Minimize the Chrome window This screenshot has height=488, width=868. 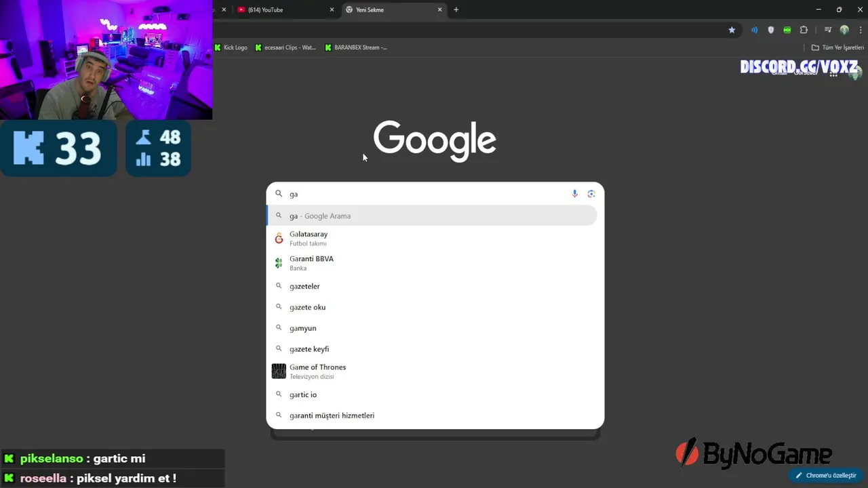818,9
